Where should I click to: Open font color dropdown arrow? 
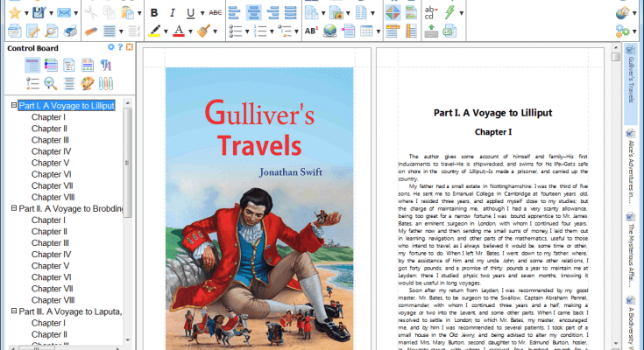[190, 31]
